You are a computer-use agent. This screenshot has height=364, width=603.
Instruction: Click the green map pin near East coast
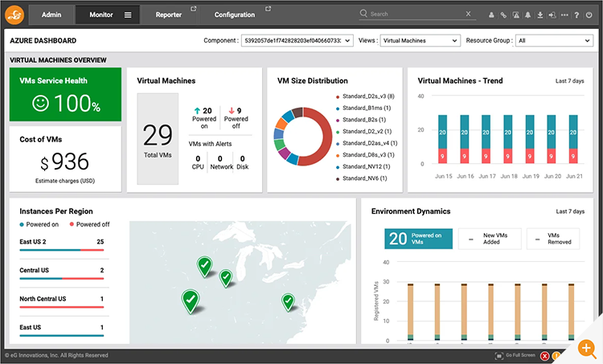(289, 302)
